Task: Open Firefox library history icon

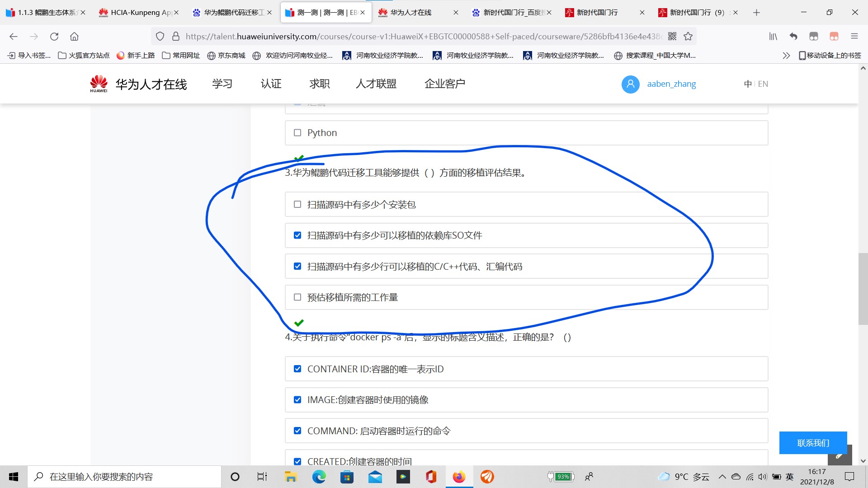Action: (x=773, y=37)
